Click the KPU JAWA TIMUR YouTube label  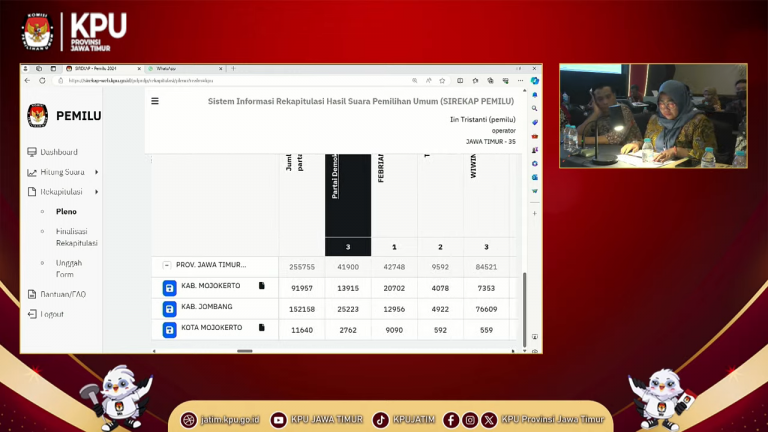327,420
